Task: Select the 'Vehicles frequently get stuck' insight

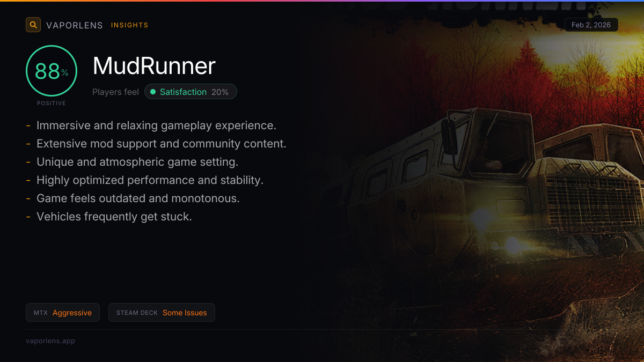Action: (x=114, y=217)
